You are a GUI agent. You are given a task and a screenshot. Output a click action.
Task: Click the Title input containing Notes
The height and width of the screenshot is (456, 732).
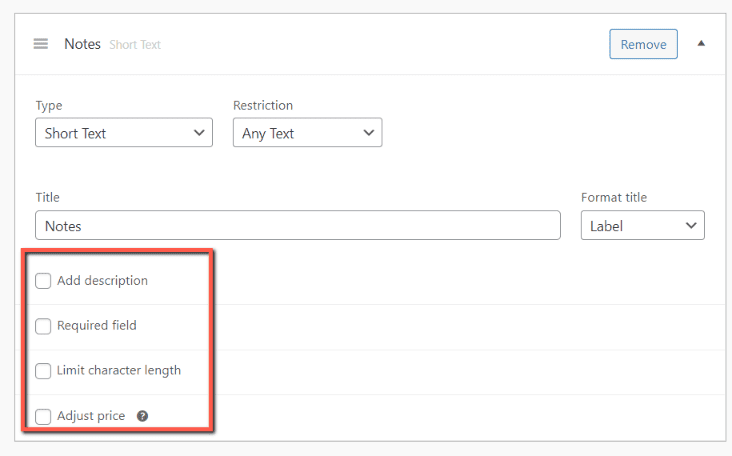coord(298,226)
